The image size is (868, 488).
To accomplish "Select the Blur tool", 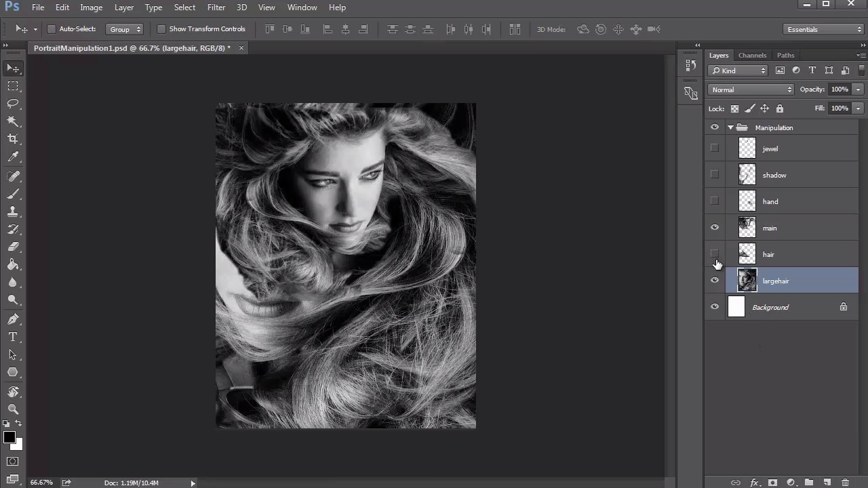I will coord(13,282).
